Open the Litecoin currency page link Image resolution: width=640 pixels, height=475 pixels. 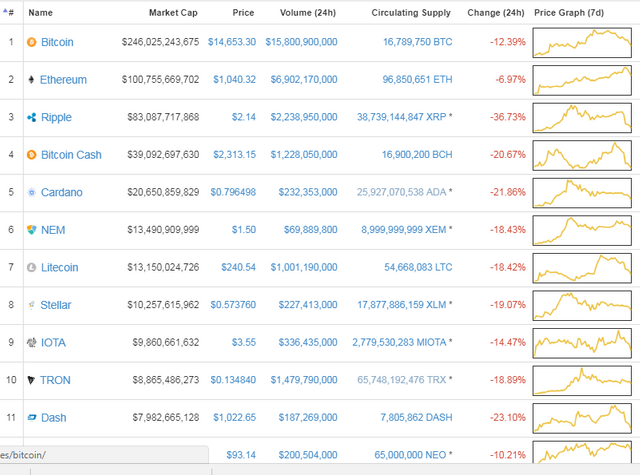point(60,267)
